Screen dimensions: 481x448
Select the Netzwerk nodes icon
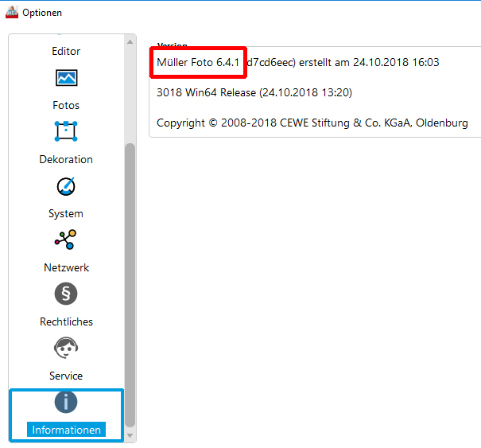65,240
